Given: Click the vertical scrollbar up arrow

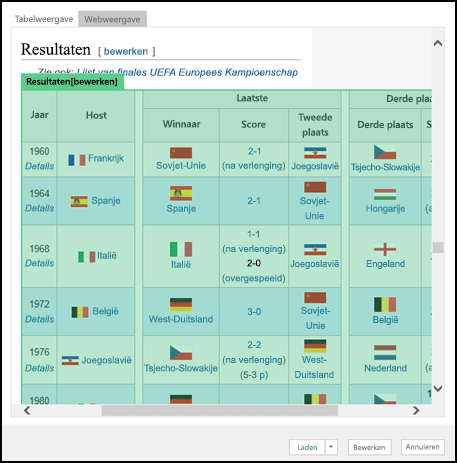Looking at the screenshot, I should [438, 43].
